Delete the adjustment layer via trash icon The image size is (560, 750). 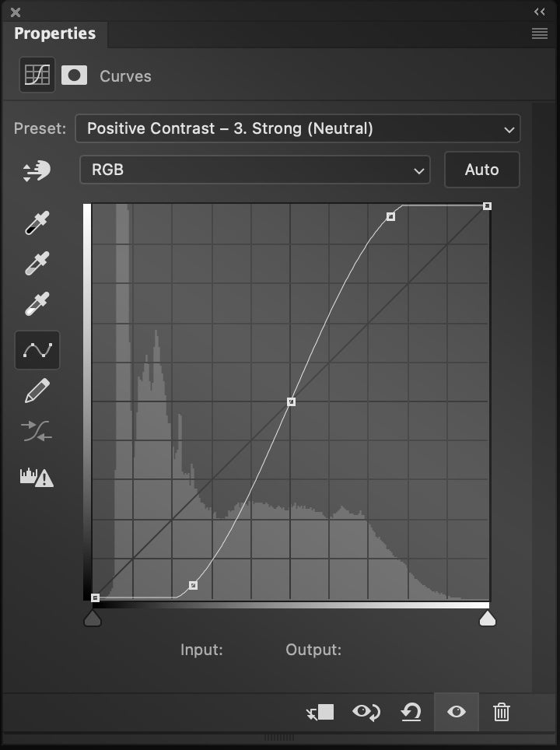[x=501, y=712]
